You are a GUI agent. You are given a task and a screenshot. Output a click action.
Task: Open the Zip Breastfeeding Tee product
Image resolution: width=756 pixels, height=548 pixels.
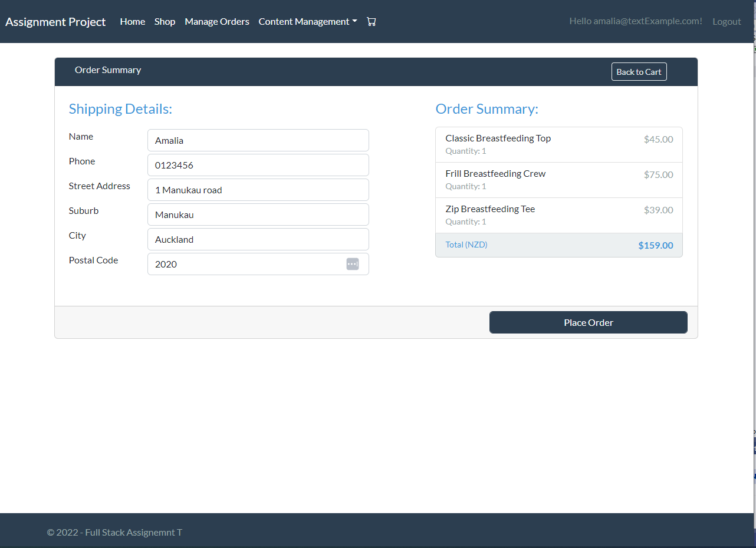490,209
